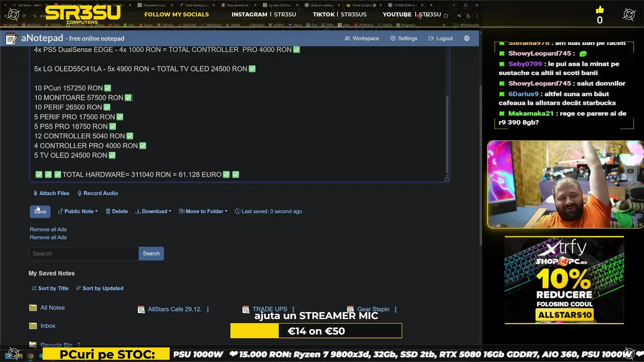Image resolution: width=644 pixels, height=362 pixels.
Task: Click the line '10 PCuri 157250 RON'
Action: tap(72, 88)
